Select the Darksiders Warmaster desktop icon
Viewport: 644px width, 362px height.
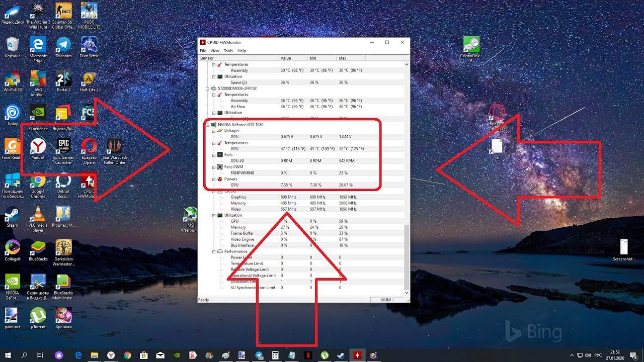pyautogui.click(x=63, y=253)
